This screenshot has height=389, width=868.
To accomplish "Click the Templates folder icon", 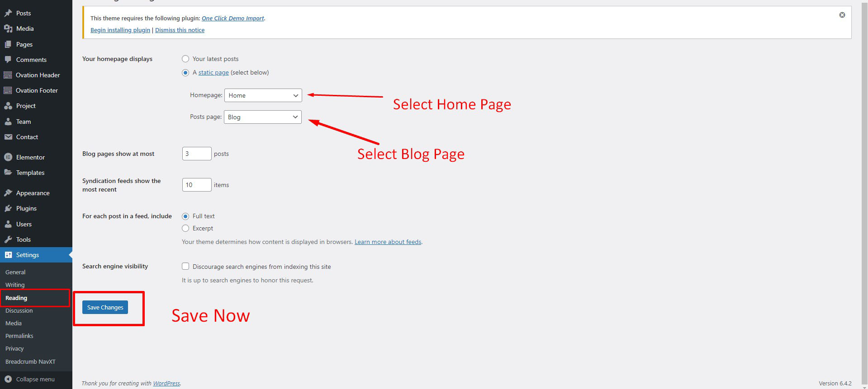I will click(x=8, y=173).
